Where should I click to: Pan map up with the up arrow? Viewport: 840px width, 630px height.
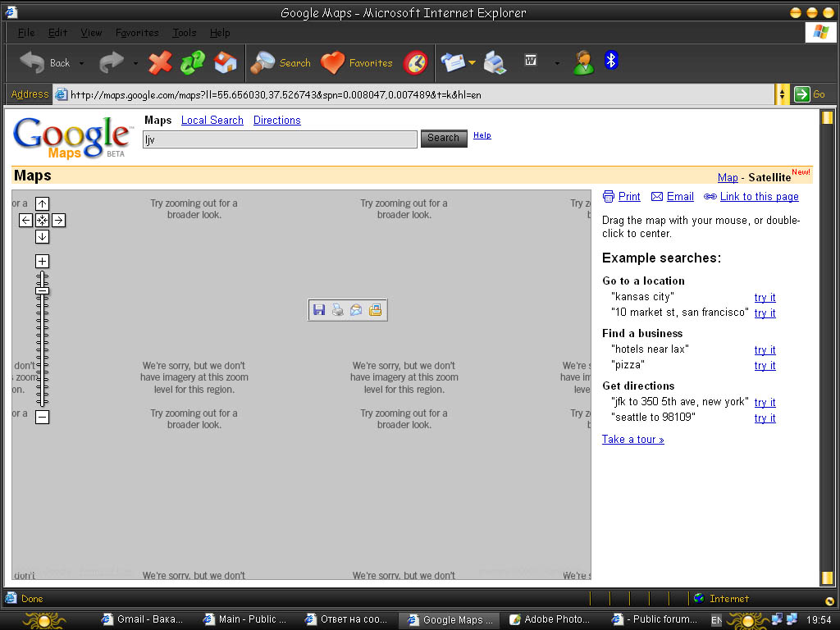pyautogui.click(x=43, y=203)
